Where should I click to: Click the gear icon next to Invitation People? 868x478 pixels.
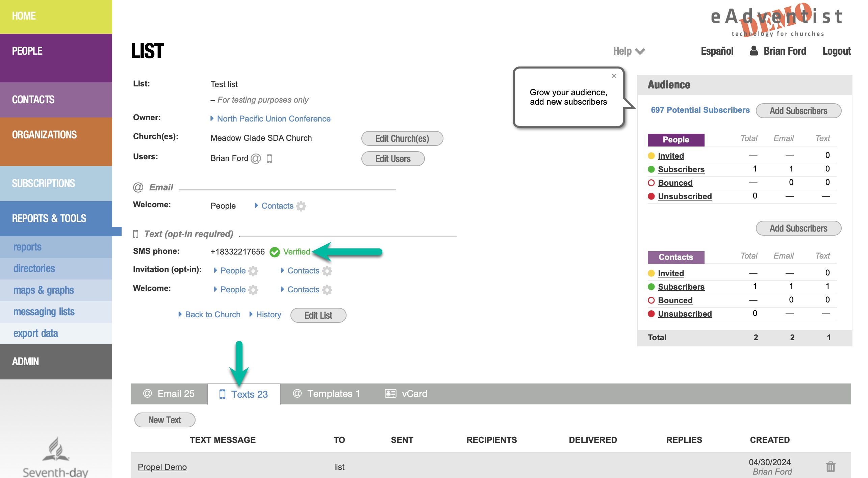253,271
